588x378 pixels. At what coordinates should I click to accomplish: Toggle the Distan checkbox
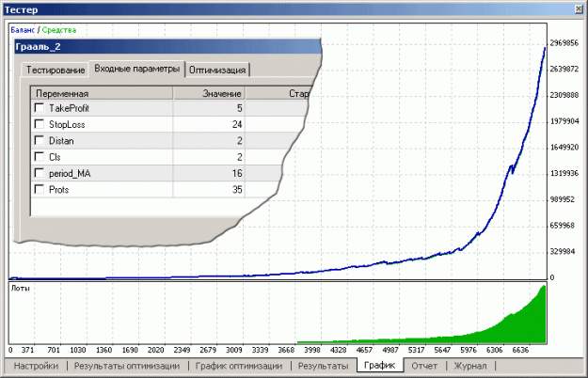pyautogui.click(x=39, y=140)
